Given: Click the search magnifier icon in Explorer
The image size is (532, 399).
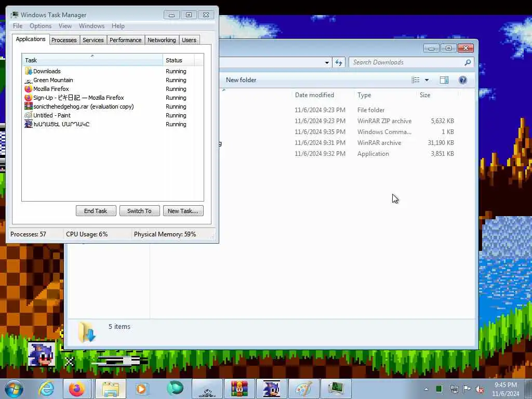Looking at the screenshot, I should coord(468,62).
